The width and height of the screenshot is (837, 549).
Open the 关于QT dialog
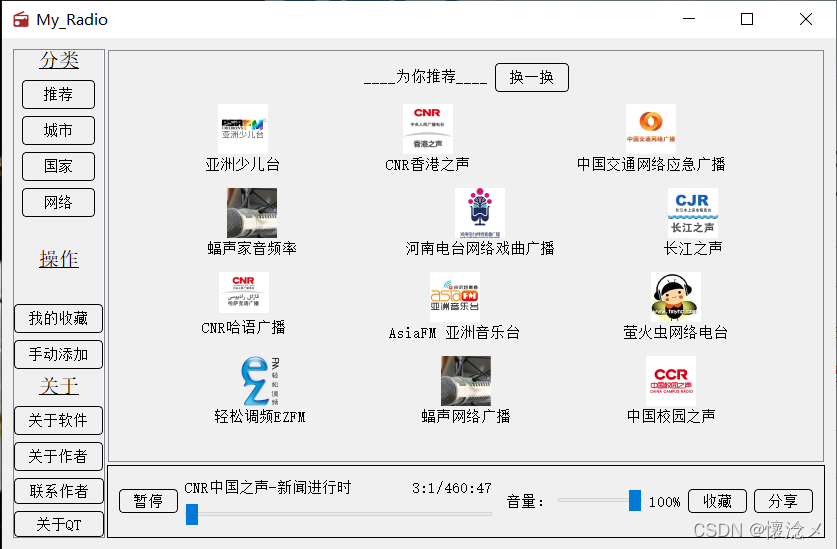pyautogui.click(x=58, y=524)
